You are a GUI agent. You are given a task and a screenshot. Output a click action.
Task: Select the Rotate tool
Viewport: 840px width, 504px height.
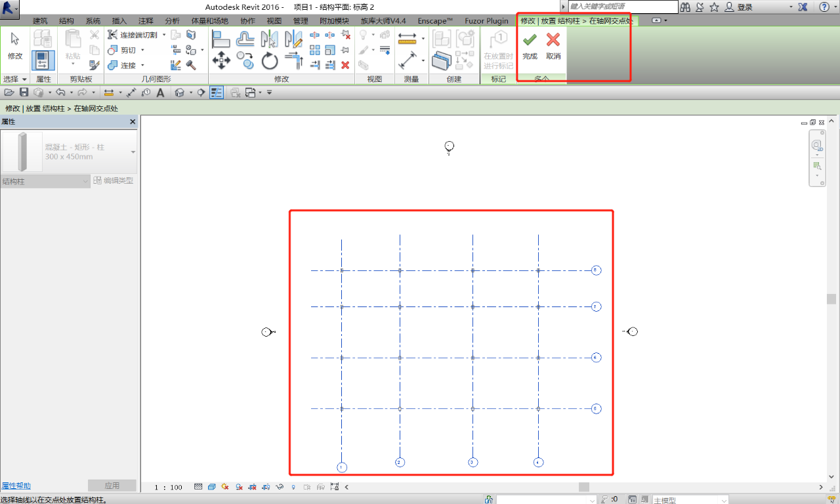(270, 61)
